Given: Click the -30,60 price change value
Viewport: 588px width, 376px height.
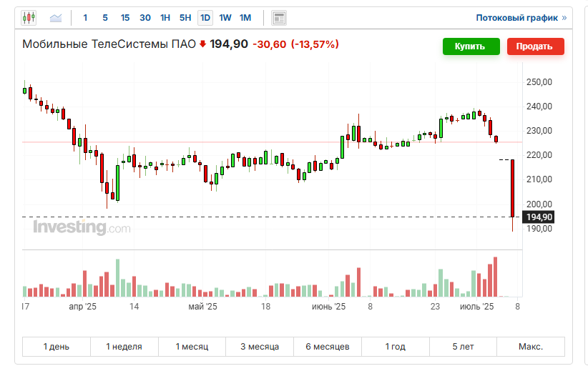Looking at the screenshot, I should point(269,44).
